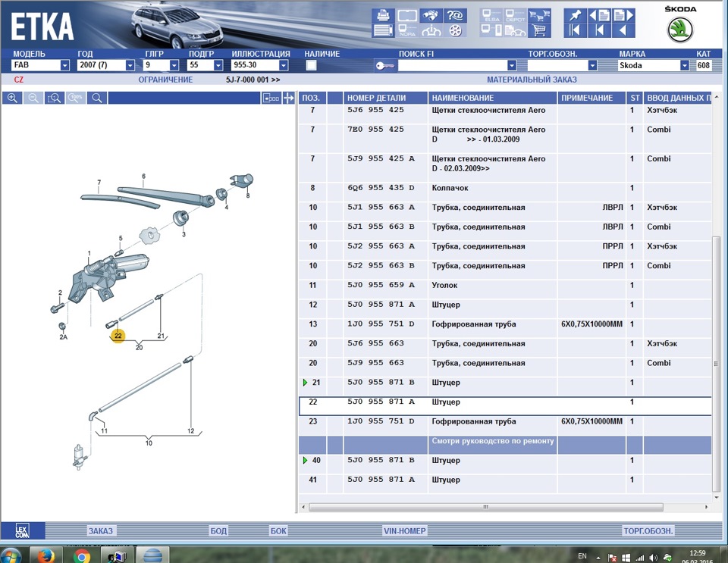Select part number 6Q6 955 435 D
Screen dimensions: 728x563
pyautogui.click(x=381, y=188)
